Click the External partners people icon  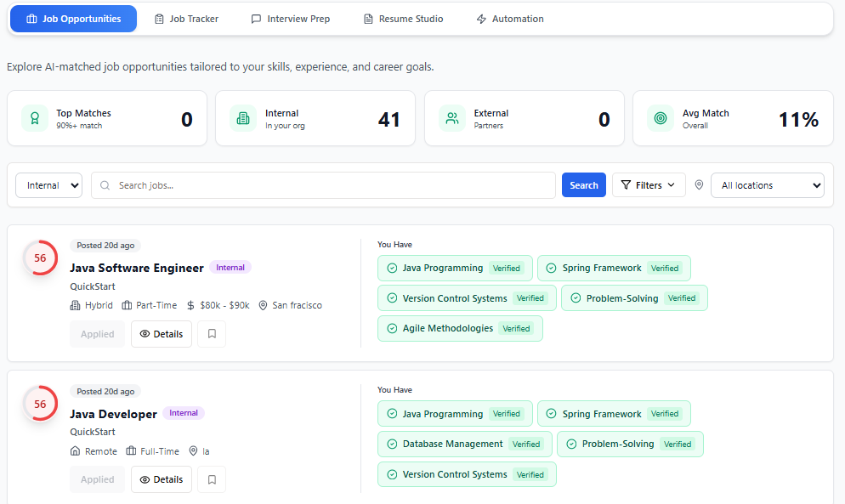pos(452,119)
